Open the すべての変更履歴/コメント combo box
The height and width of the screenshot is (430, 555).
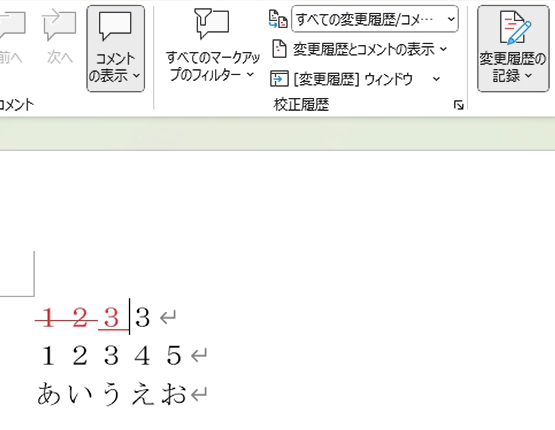374,19
